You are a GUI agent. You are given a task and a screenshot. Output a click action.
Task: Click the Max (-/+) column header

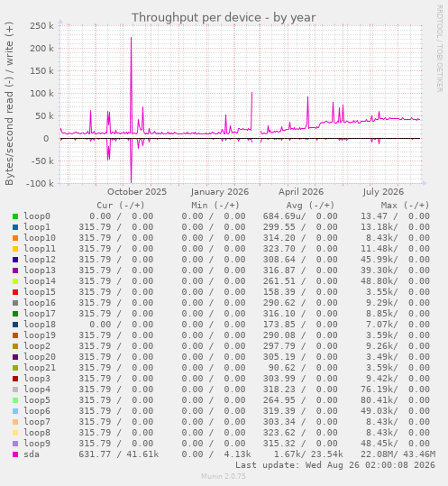(x=405, y=206)
